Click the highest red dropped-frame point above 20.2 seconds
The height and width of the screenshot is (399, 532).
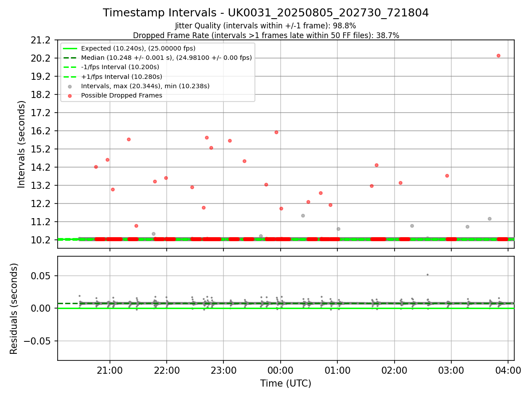point(498,56)
